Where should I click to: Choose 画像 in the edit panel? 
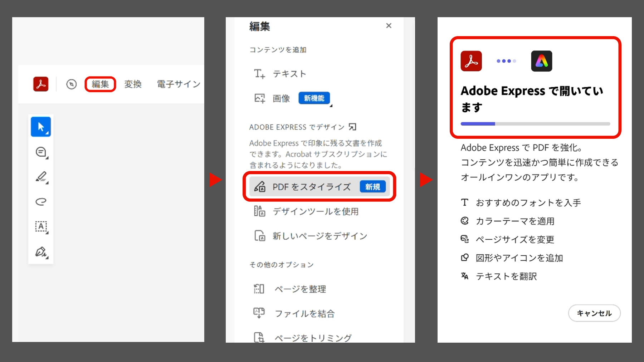(281, 98)
